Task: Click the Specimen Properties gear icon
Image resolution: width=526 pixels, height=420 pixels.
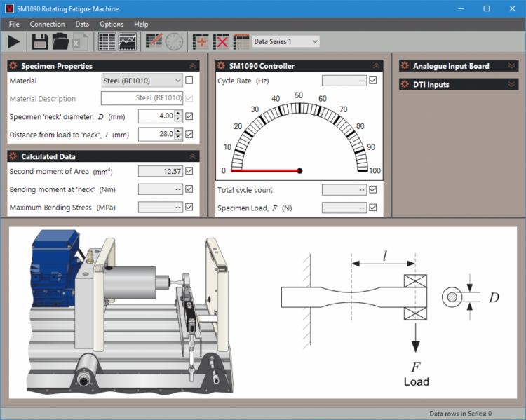Action: tap(13, 65)
